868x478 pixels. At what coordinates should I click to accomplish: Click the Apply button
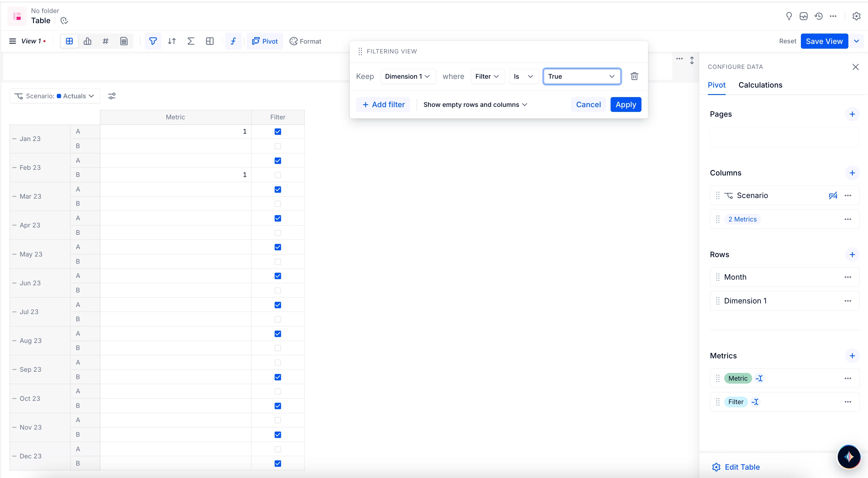tap(625, 105)
